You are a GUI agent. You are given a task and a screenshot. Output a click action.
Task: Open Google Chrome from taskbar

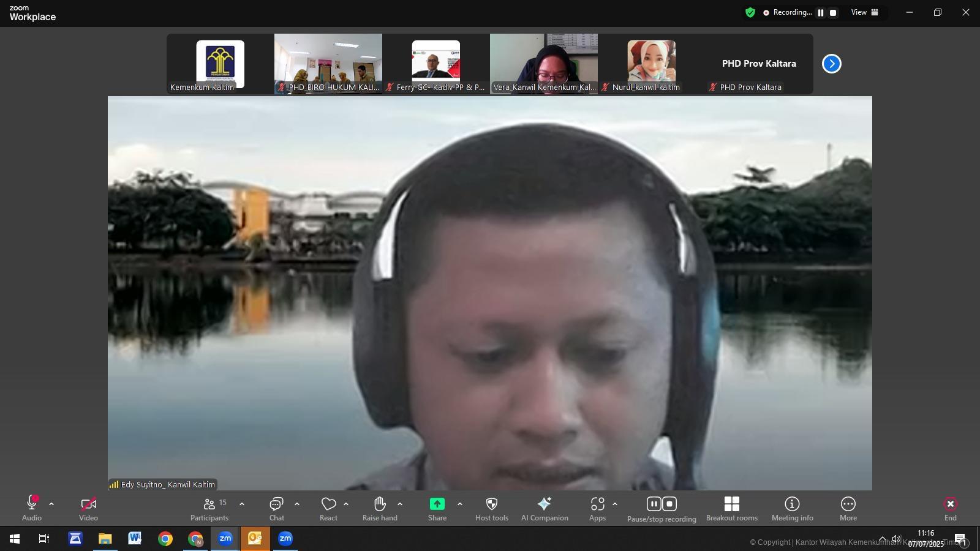coord(165,539)
